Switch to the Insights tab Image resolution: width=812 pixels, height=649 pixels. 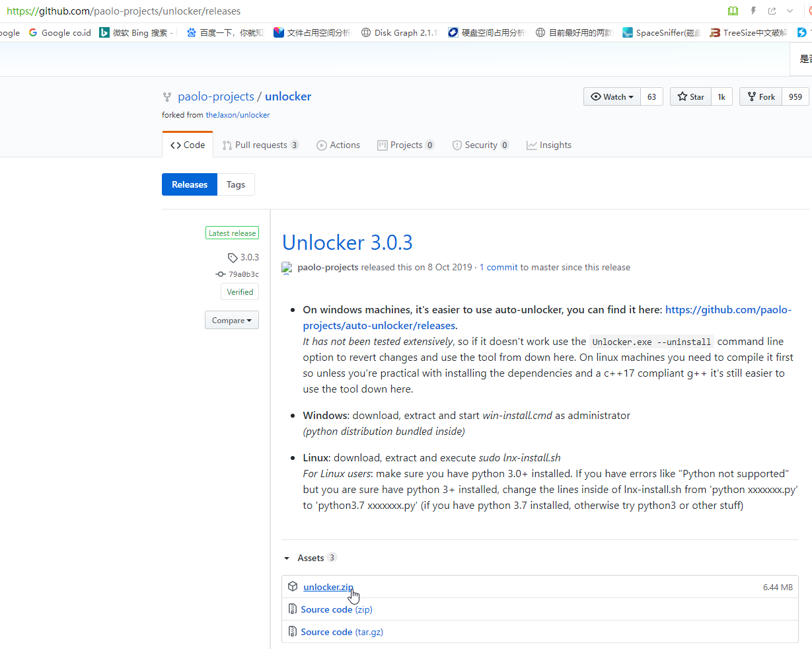click(x=549, y=145)
